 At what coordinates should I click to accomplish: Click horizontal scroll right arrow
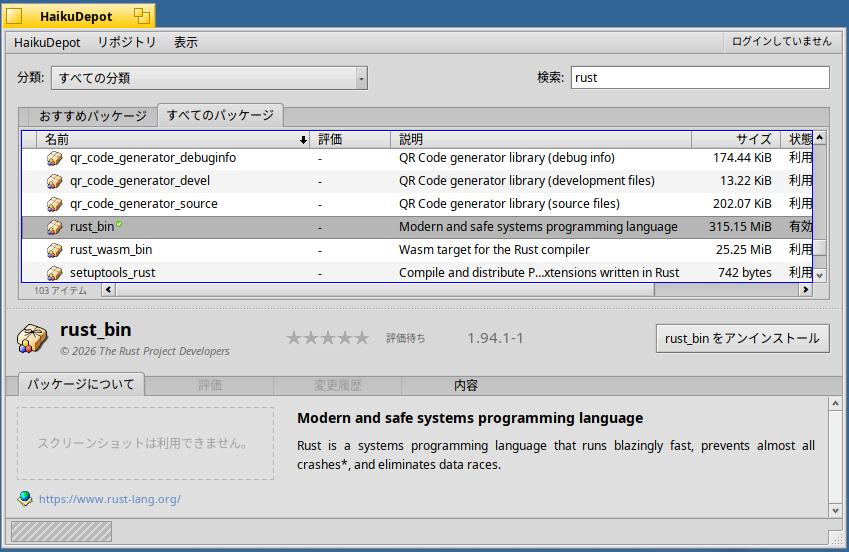click(x=806, y=290)
